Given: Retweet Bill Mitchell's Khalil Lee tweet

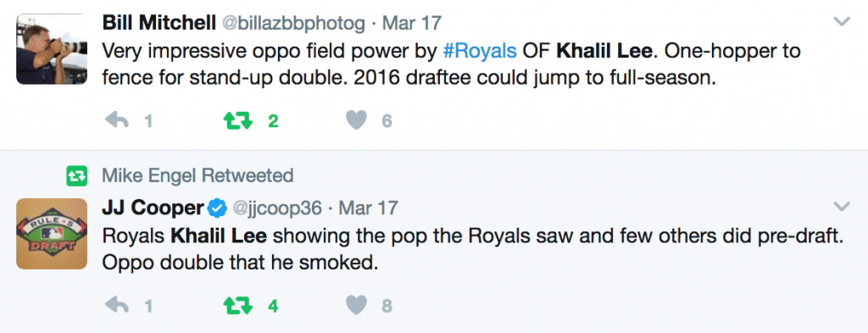Looking at the screenshot, I should [238, 120].
